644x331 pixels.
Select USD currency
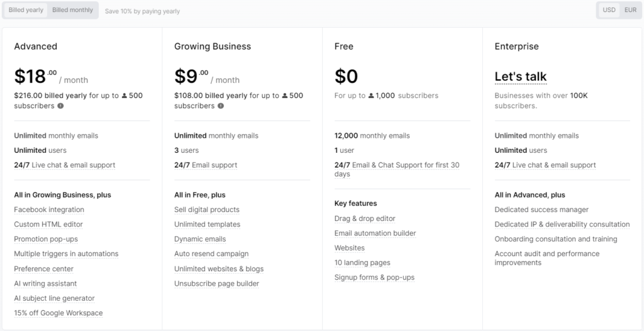click(x=609, y=10)
